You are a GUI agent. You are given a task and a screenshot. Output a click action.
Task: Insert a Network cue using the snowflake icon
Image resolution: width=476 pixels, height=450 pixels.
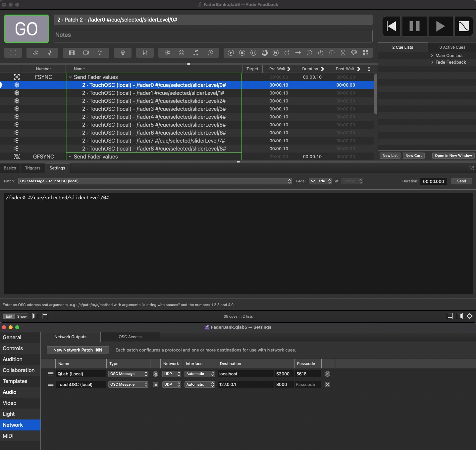[x=168, y=53]
